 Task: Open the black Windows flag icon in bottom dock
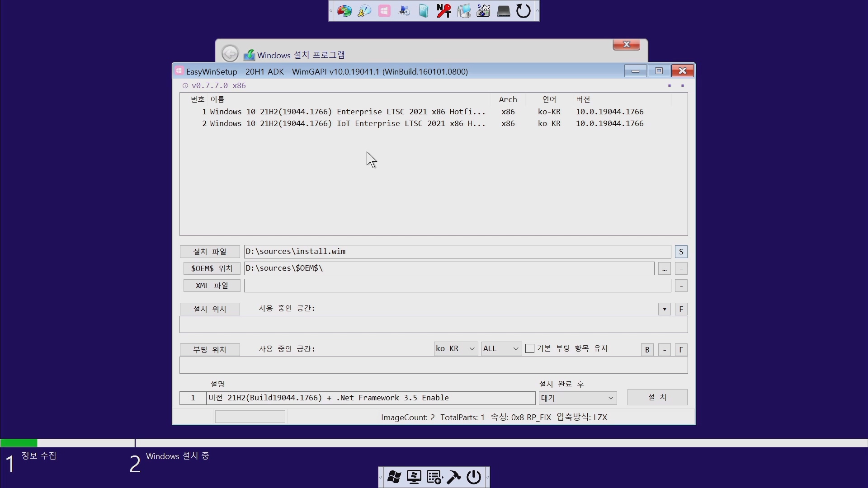394,477
